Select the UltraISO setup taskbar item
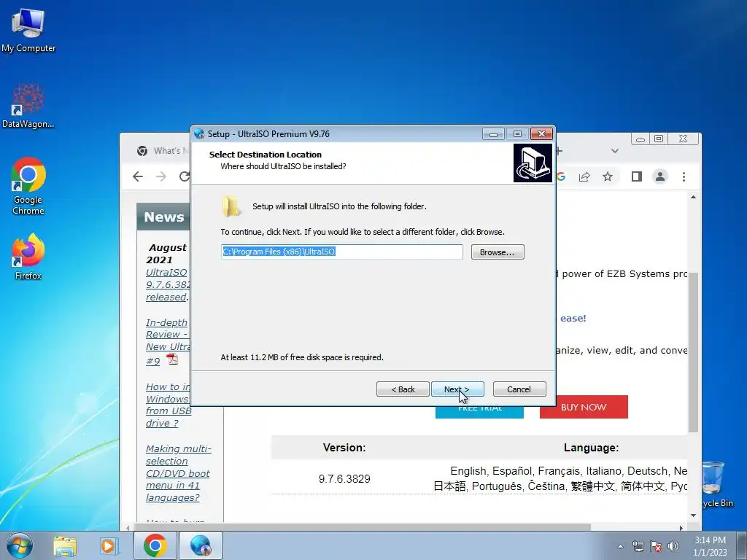Image resolution: width=747 pixels, height=560 pixels. pos(201,545)
